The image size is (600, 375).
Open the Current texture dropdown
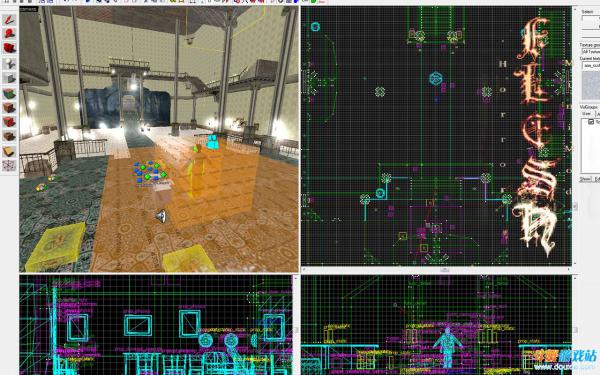[590, 65]
